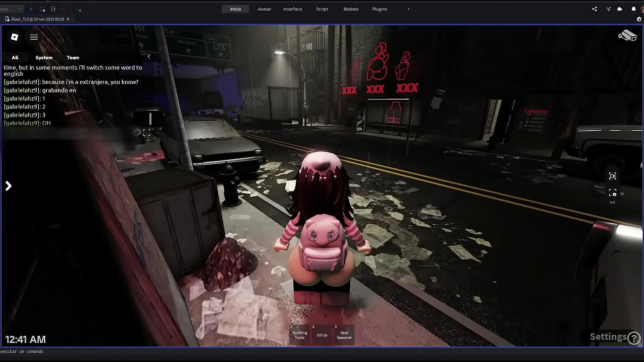Viewport: 644px width, 362px height.
Task: Click the security camera icon
Action: (x=627, y=36)
